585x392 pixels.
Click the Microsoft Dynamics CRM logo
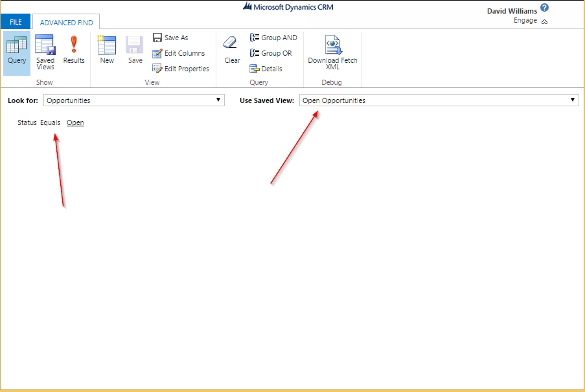288,6
